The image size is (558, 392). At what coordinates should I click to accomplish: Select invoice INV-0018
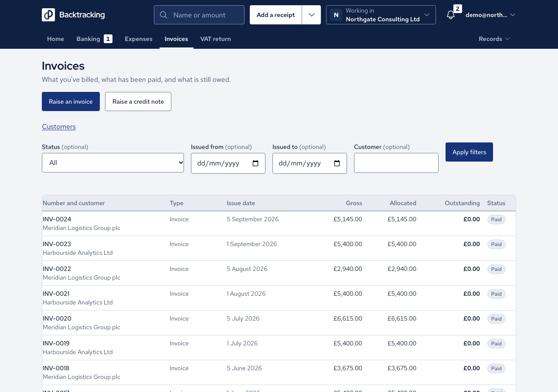pyautogui.click(x=56, y=368)
